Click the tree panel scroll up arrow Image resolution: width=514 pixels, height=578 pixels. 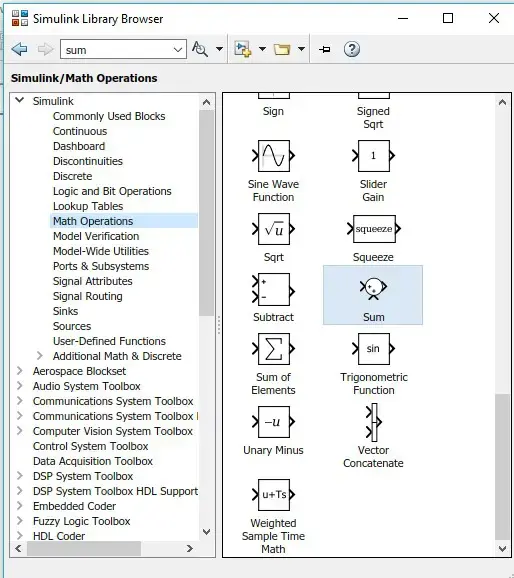[206, 102]
